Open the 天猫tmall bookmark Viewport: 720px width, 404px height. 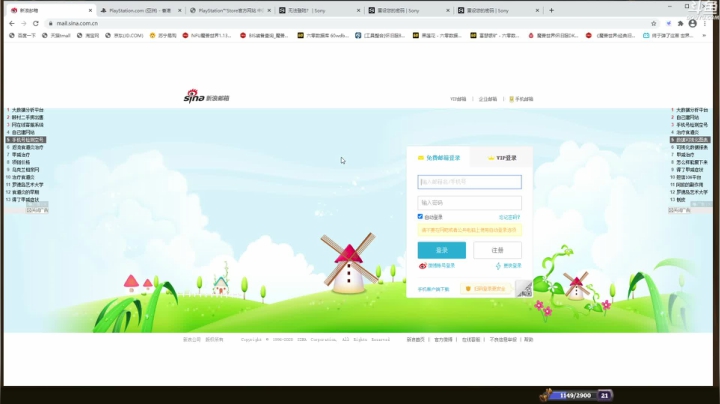(x=56, y=35)
